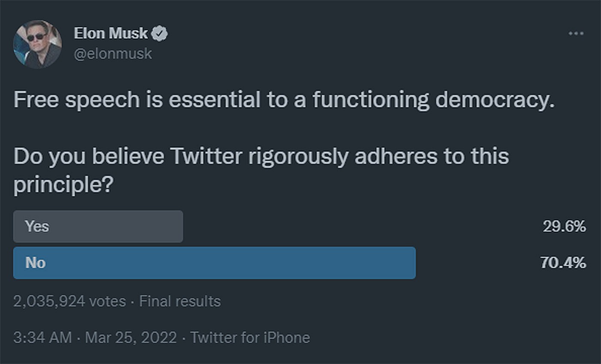This screenshot has width=601, height=364.
Task: Click the word 'essential' in the tweet
Action: coord(214,100)
